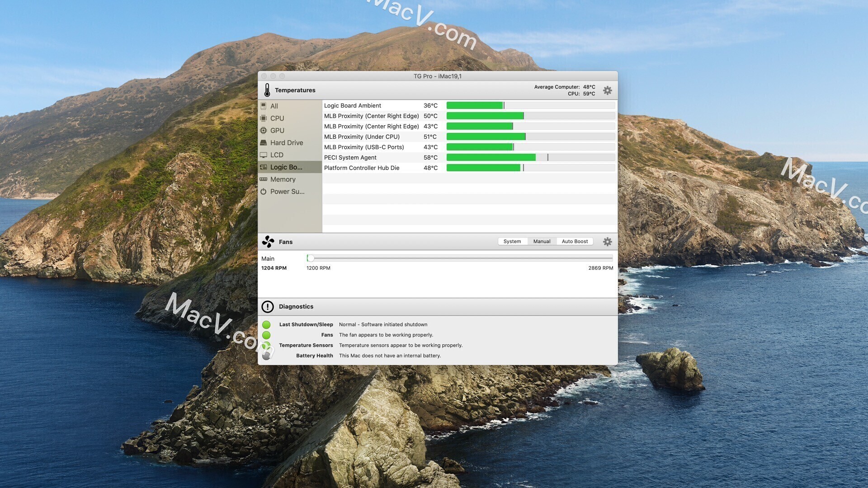
Task: Click the PECI System Agent temperature bar
Action: point(531,157)
